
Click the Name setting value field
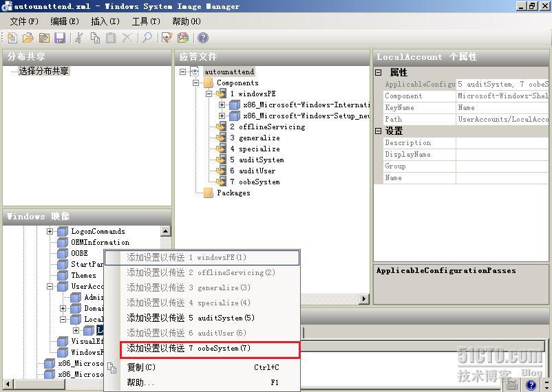tap(502, 178)
